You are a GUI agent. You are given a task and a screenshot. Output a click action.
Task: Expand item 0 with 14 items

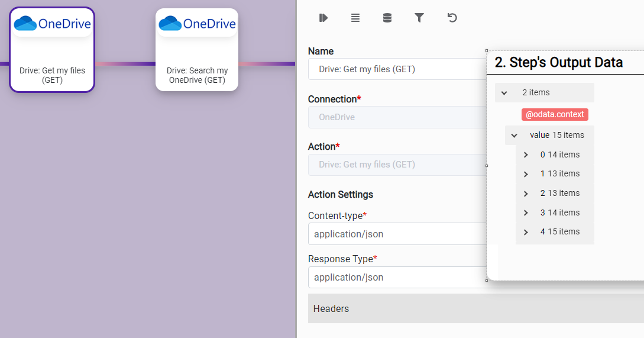coord(526,155)
